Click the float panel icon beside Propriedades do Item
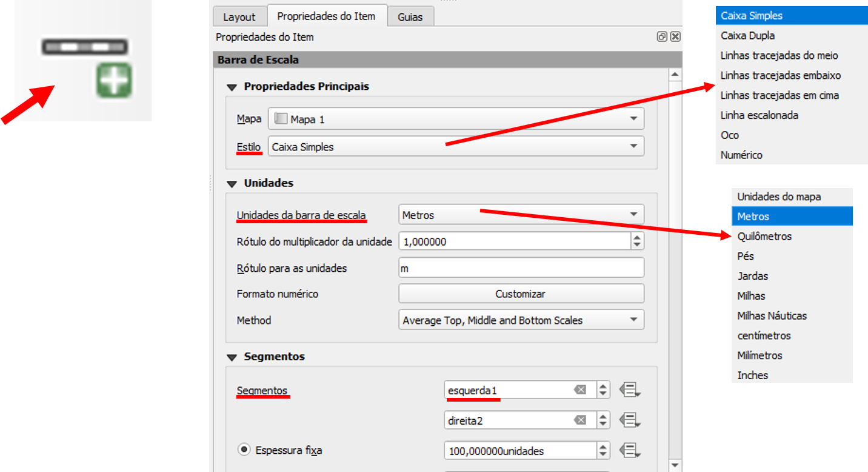Screen dimensions: 868x472 [x=662, y=37]
